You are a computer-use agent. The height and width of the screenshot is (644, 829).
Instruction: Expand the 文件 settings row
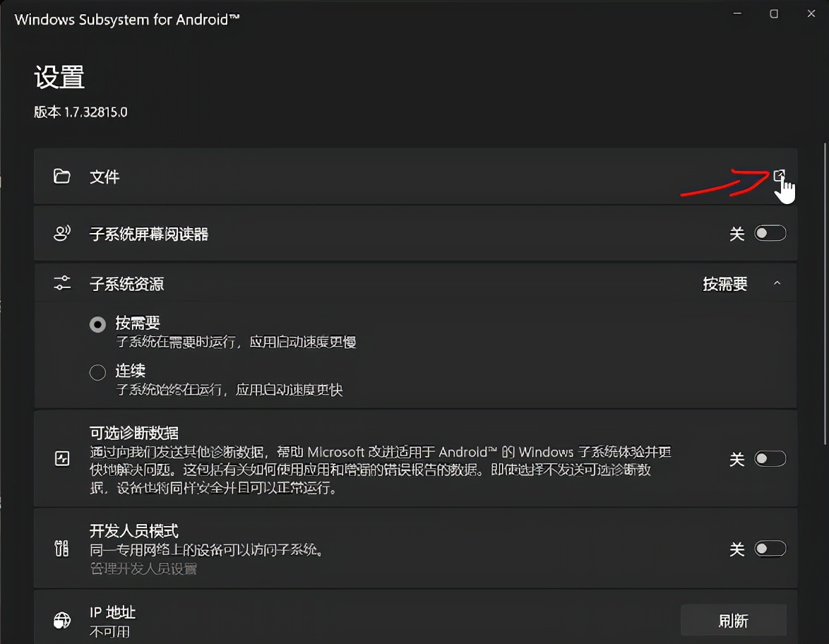tap(417, 177)
